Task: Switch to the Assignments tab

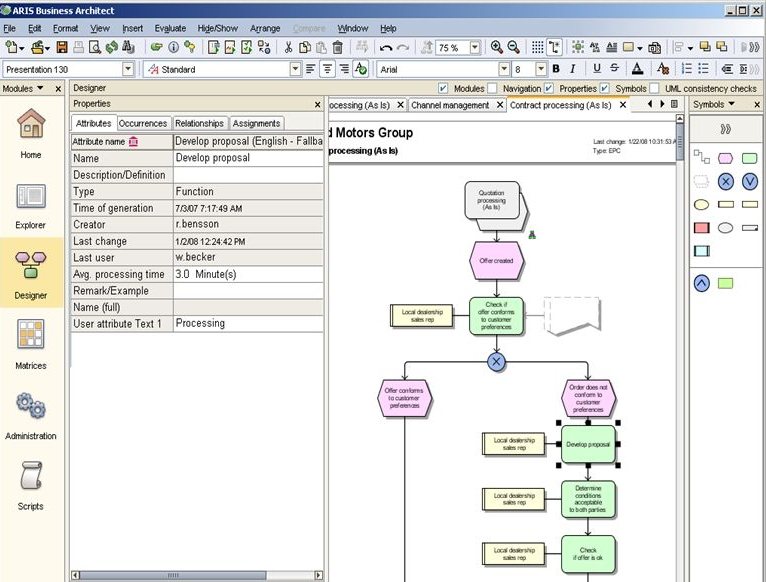Action: click(256, 123)
